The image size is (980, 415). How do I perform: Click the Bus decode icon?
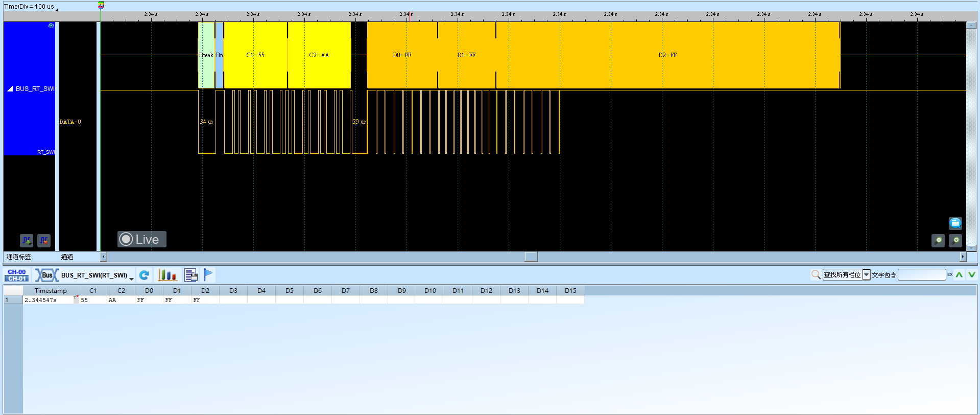coord(46,275)
